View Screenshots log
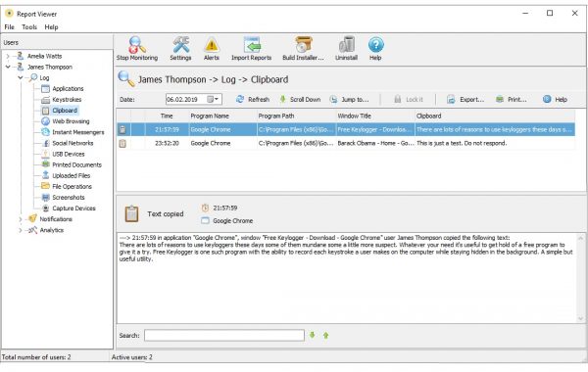Viewport: 588px width, 372px height. (x=69, y=198)
